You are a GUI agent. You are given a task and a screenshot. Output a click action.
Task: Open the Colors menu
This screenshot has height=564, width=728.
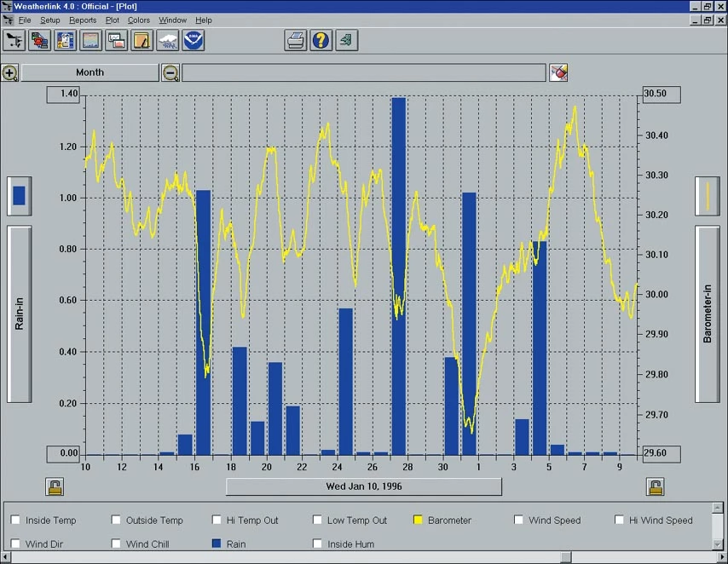point(138,20)
